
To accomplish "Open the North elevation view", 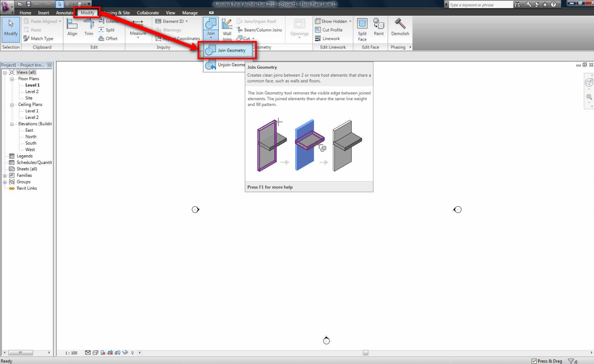I will pyautogui.click(x=31, y=137).
